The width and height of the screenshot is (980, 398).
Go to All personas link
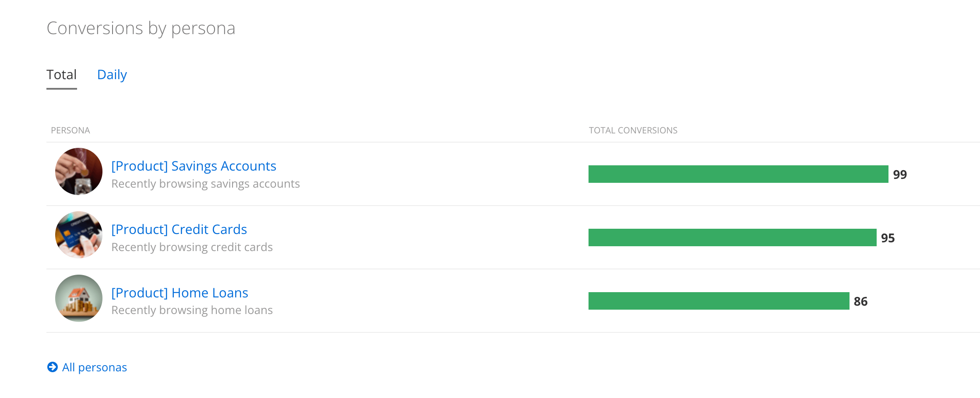coord(95,367)
